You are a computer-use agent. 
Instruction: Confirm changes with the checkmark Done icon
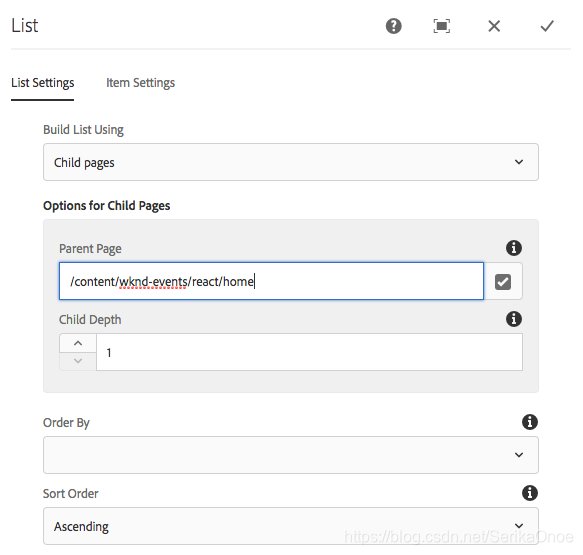tap(547, 26)
